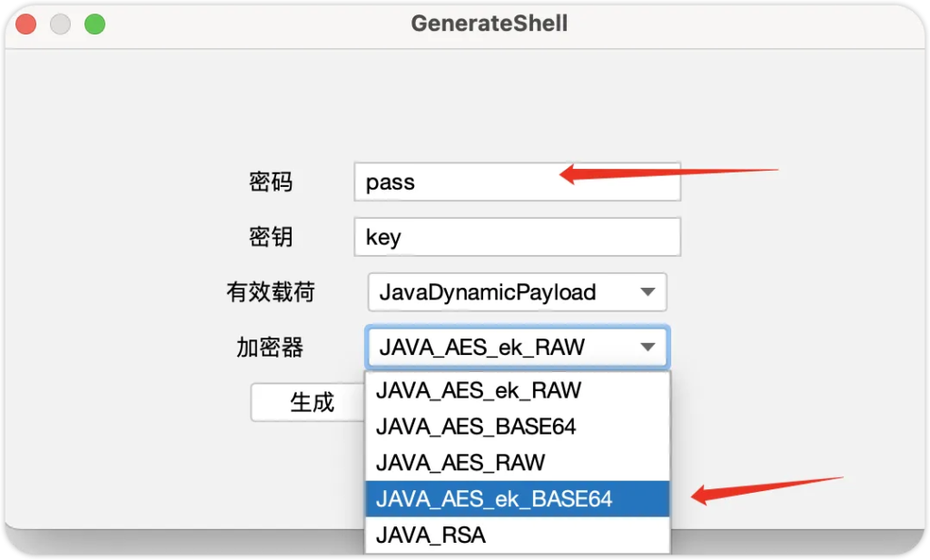
Task: Click the 密码 password input field
Action: click(517, 182)
